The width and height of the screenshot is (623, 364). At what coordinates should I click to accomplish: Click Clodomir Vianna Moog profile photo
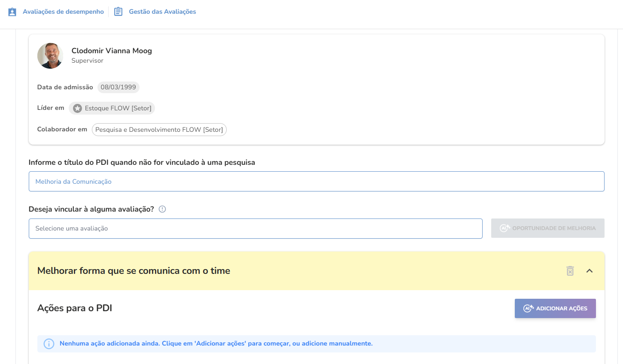click(50, 56)
